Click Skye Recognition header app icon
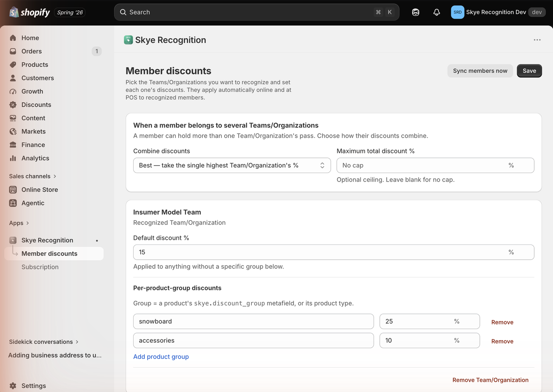The image size is (553, 392). coord(128,40)
